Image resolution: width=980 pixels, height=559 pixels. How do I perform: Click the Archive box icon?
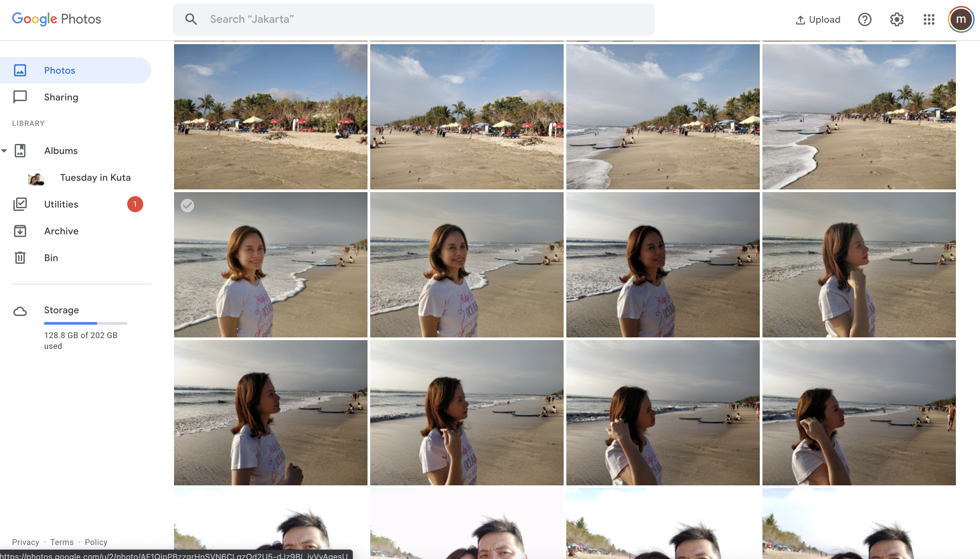pyautogui.click(x=20, y=231)
